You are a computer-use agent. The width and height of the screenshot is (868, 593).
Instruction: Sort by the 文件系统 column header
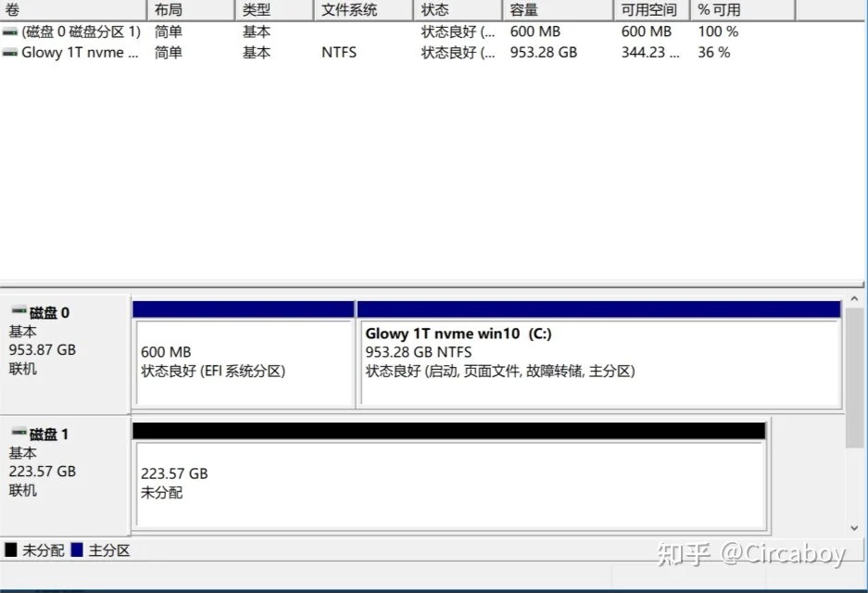(x=364, y=10)
